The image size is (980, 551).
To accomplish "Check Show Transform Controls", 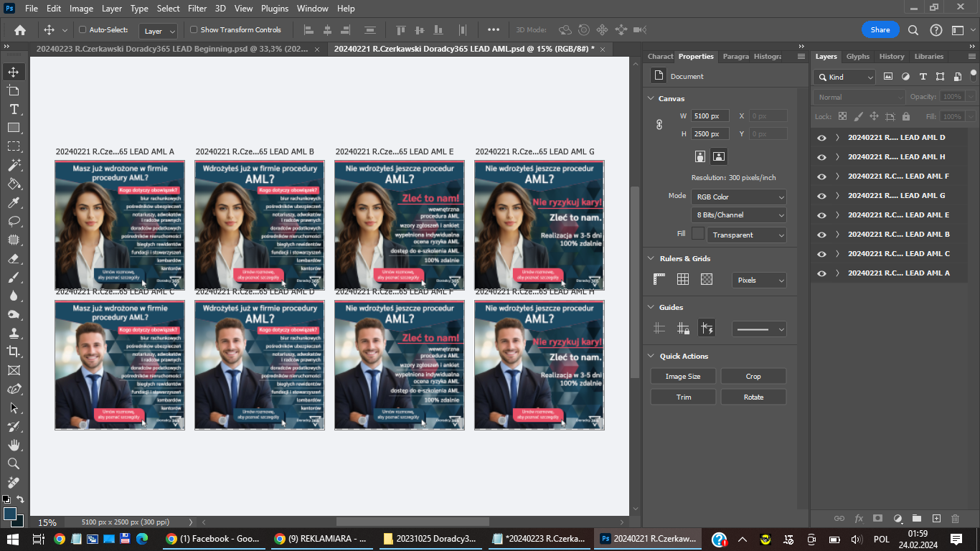I will click(194, 29).
